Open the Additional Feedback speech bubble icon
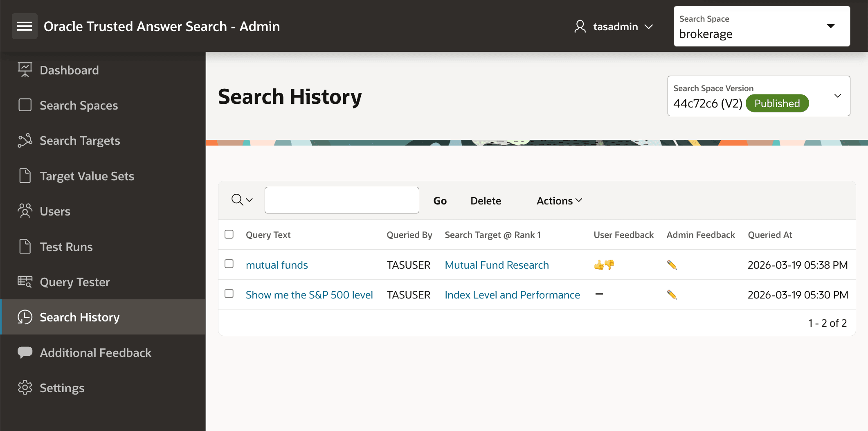Viewport: 868px width, 431px height. (25, 352)
